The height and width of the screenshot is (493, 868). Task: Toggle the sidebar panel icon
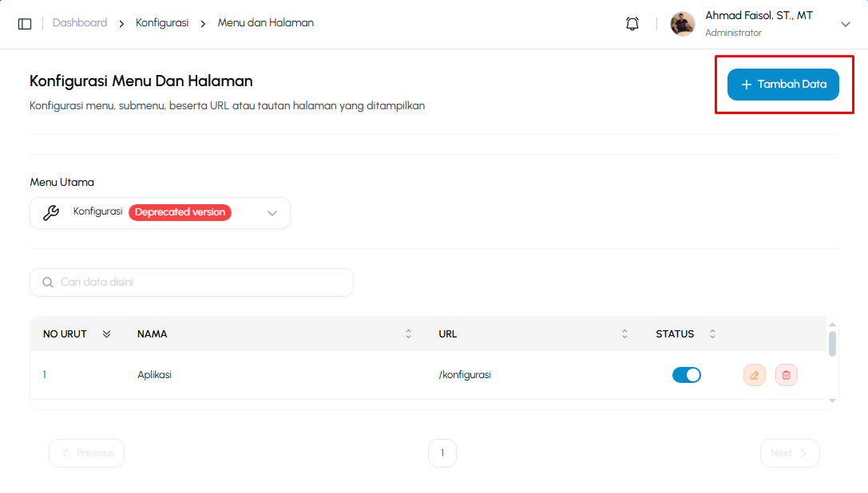tap(25, 24)
